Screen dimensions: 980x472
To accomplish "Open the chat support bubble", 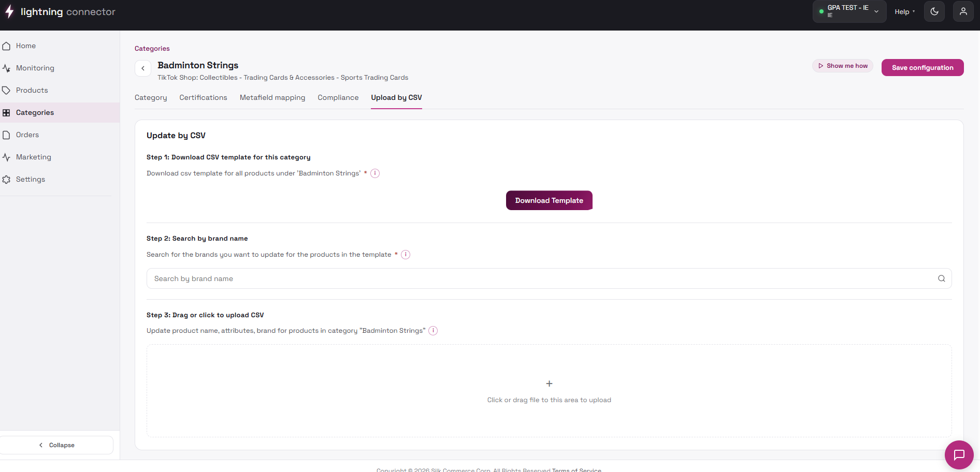I will tap(959, 455).
